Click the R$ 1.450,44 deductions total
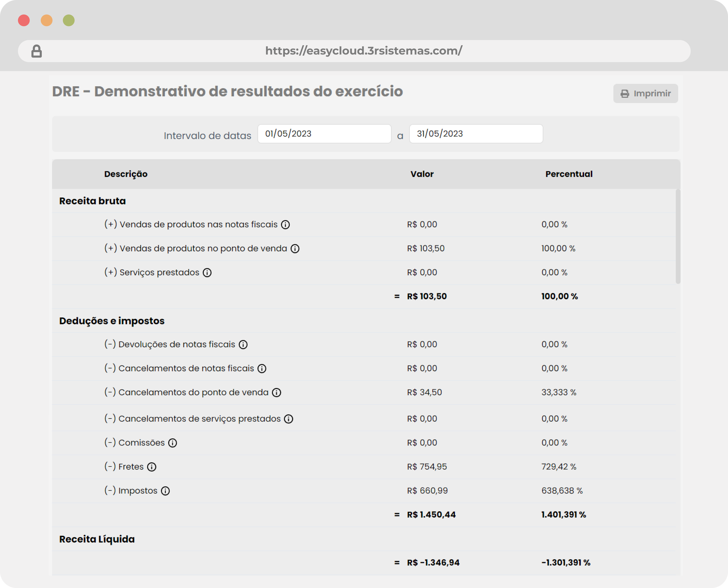The width and height of the screenshot is (728, 588). (432, 515)
